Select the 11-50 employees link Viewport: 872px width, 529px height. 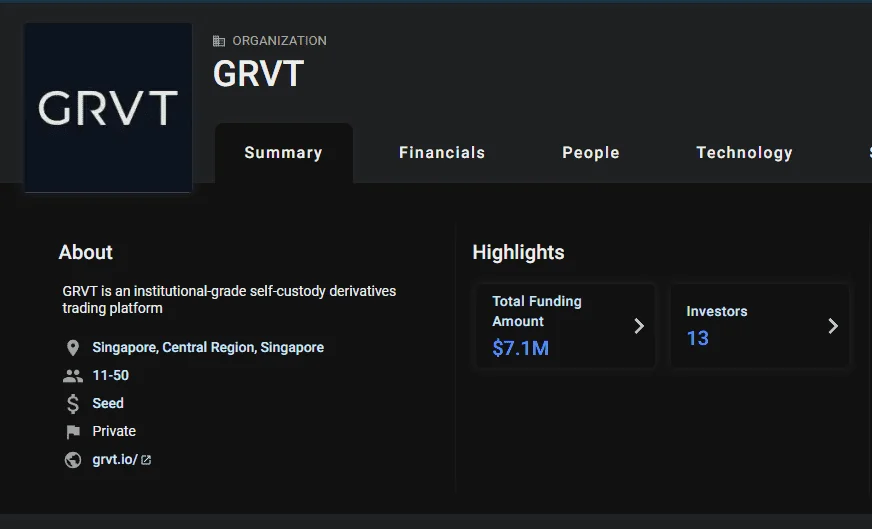[x=111, y=375]
